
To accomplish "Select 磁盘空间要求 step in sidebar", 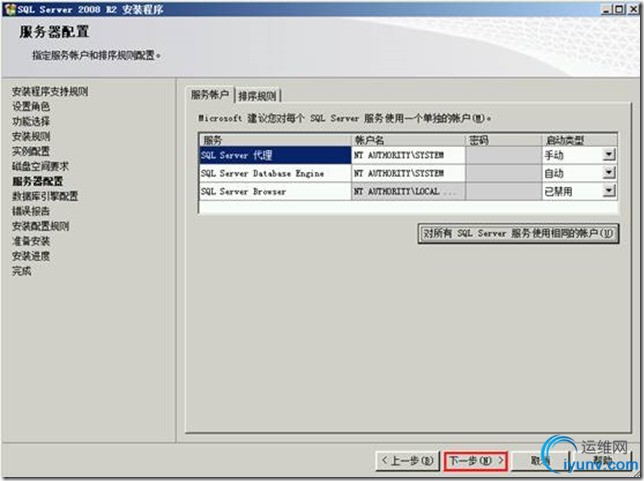I will 40,166.
